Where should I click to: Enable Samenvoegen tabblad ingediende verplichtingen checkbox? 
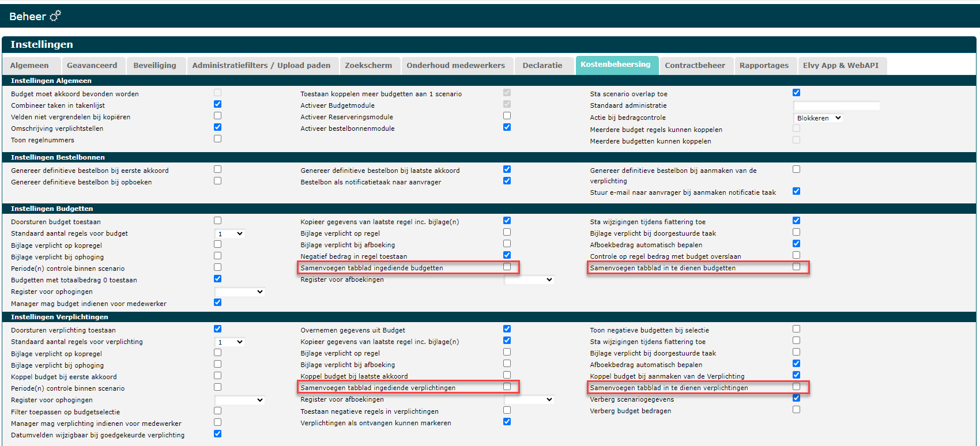507,387
